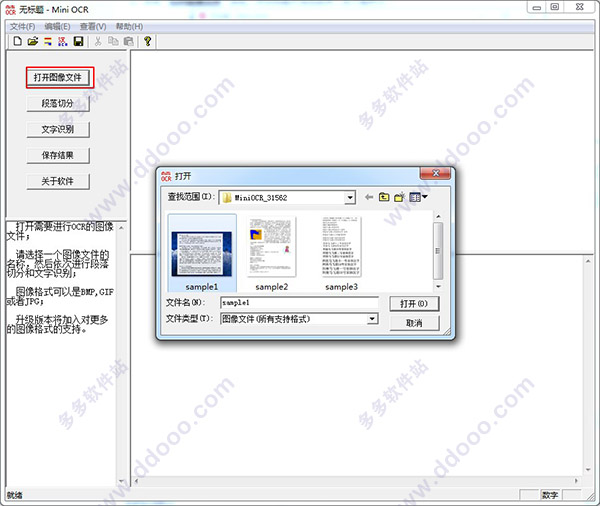This screenshot has height=506, width=600.
Task: Go back using the dialog's arrow icon
Action: pyautogui.click(x=369, y=197)
